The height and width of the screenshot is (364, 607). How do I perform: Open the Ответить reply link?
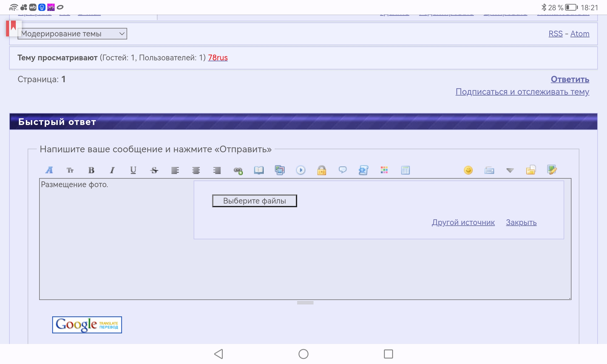pos(570,79)
